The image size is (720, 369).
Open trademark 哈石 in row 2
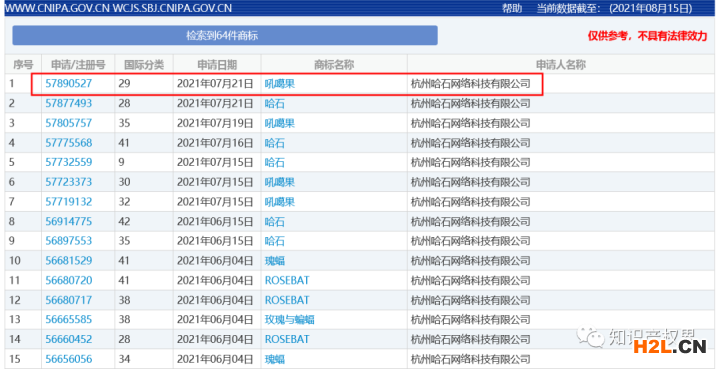[x=275, y=103]
